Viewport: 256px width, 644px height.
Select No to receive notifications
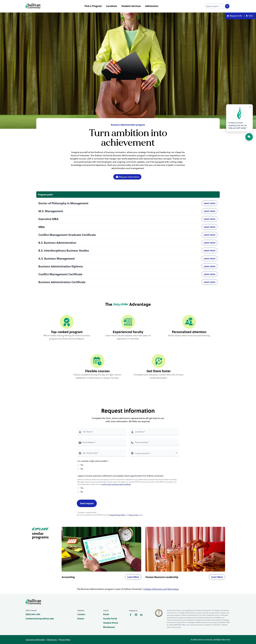click(x=78, y=492)
